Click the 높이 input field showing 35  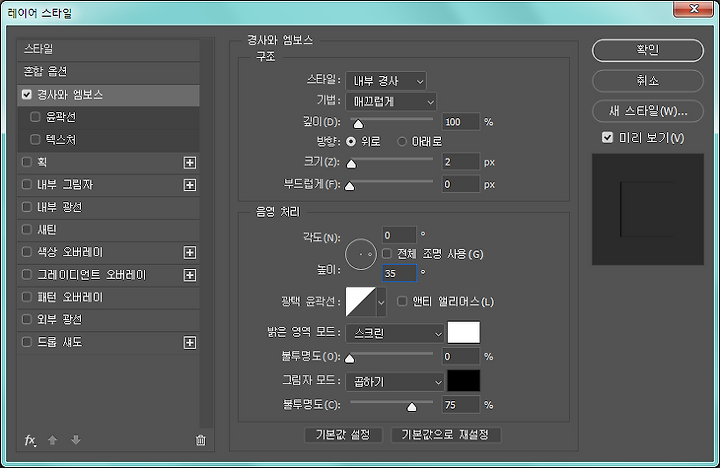399,273
